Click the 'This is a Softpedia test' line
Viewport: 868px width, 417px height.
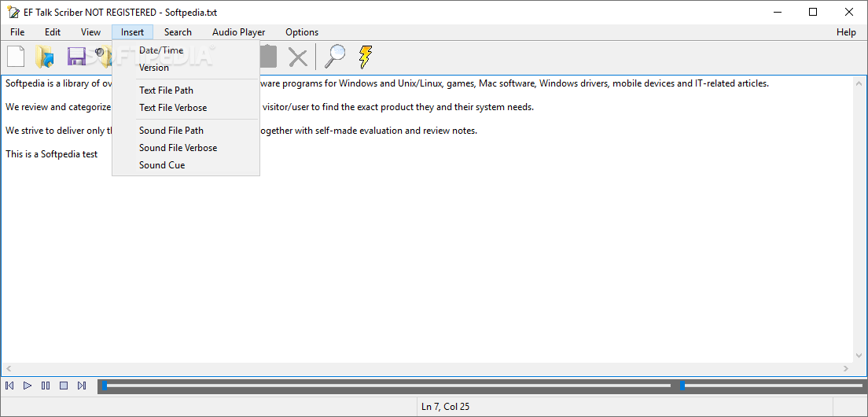51,154
